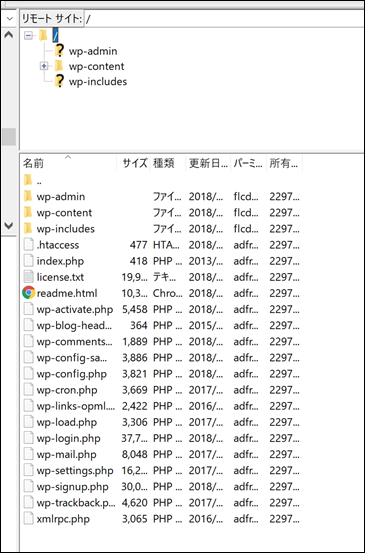Select the wp-admin folder in the tree
Image resolution: width=365 pixels, height=553 pixels.
click(x=93, y=51)
